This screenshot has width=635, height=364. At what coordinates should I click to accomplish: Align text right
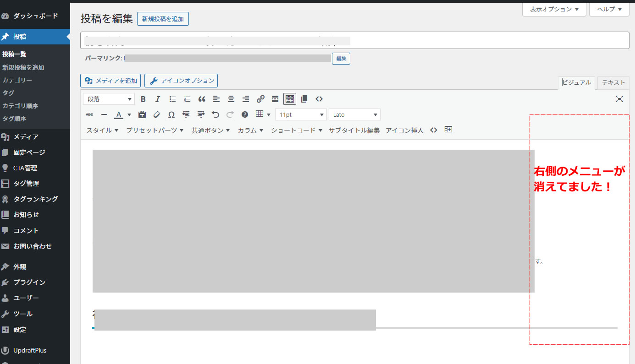point(246,99)
